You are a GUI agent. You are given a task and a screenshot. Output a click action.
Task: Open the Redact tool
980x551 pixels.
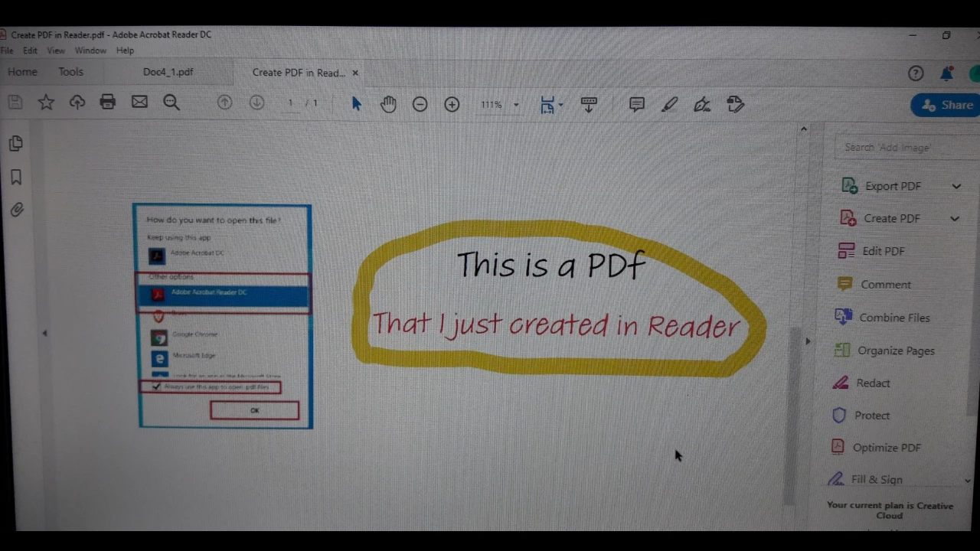pos(861,383)
